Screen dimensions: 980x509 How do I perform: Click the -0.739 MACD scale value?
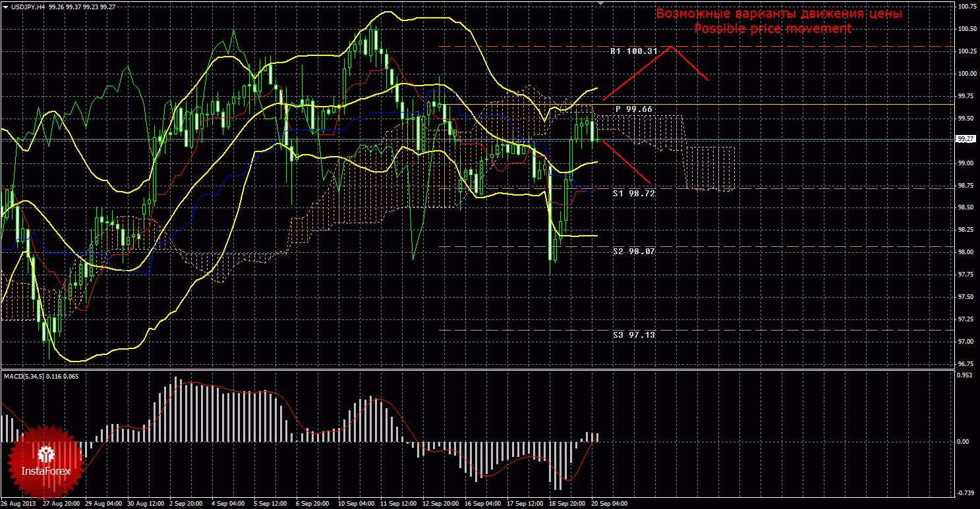964,493
